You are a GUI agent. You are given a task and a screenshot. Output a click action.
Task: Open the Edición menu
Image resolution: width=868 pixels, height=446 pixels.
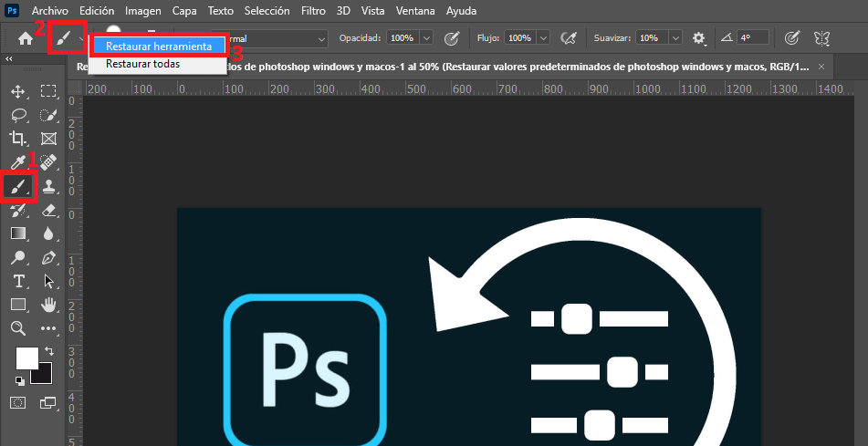pyautogui.click(x=97, y=11)
